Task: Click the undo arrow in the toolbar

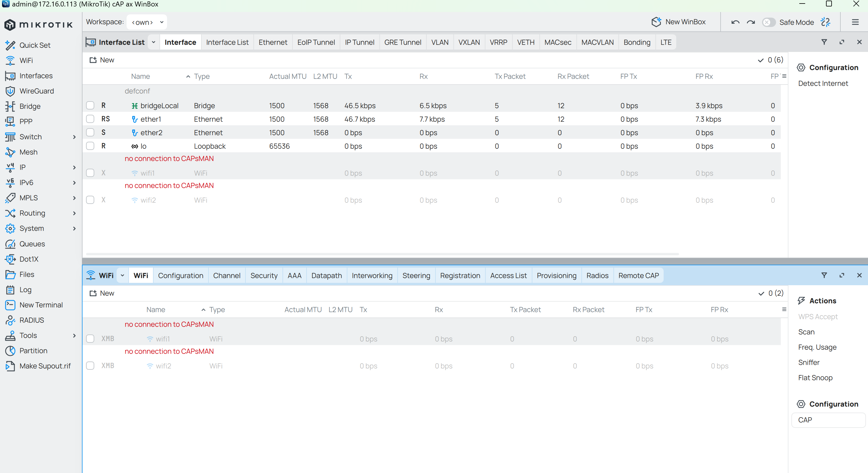Action: (x=736, y=22)
